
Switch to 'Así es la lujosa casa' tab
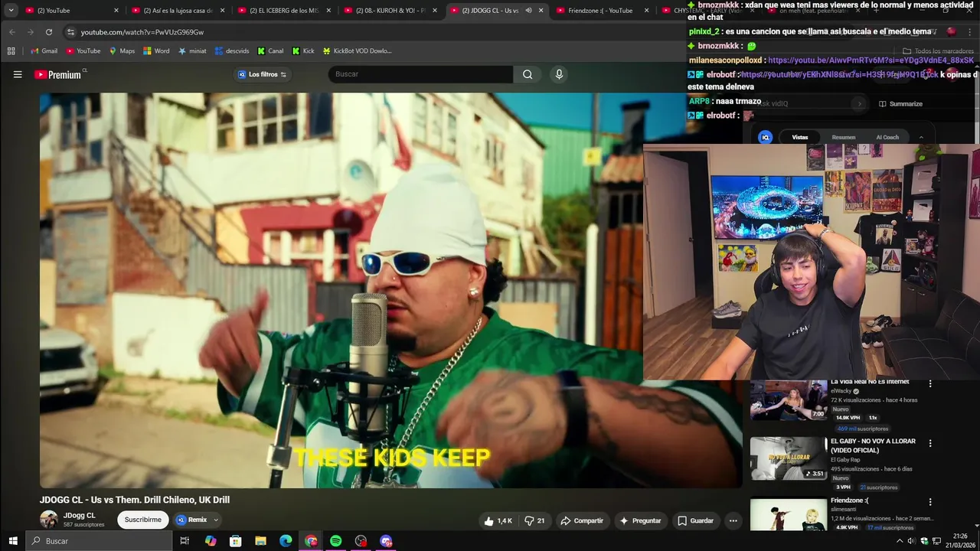coord(178,11)
